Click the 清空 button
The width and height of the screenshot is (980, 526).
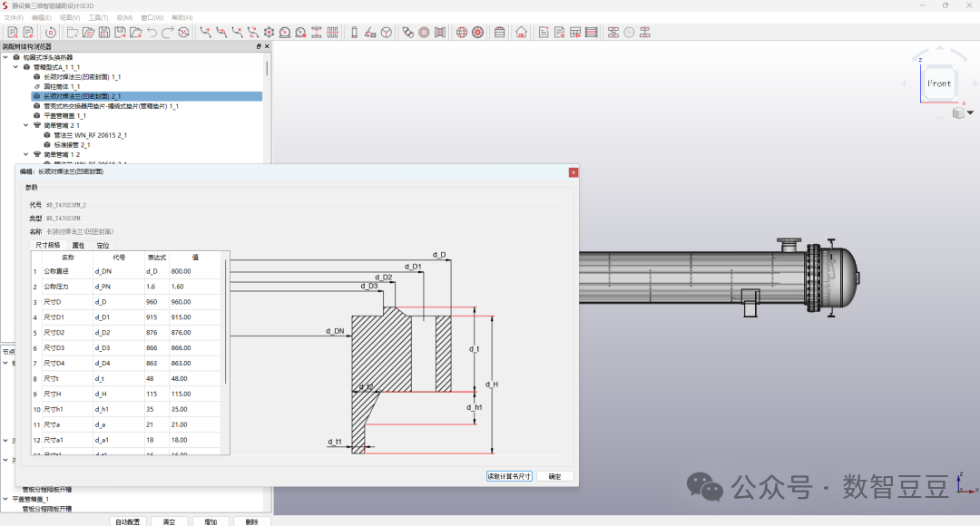pyautogui.click(x=170, y=521)
